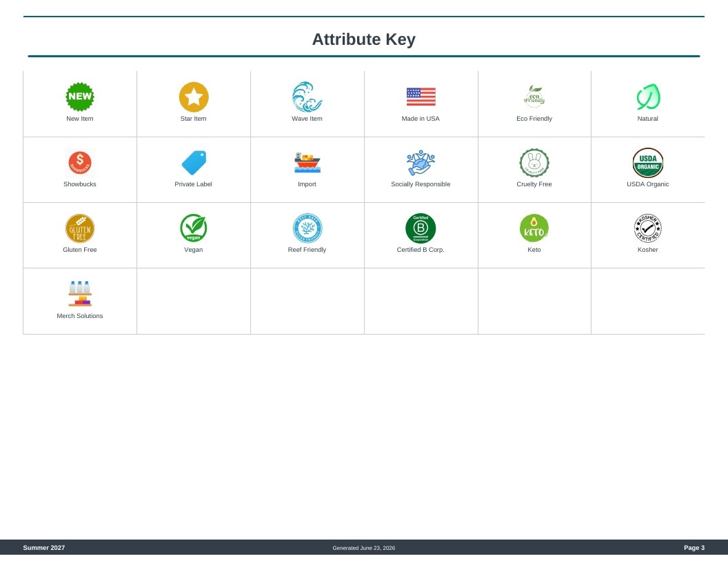Click the red Showbucks dollar icon
Screen dimensions: 728x563
(80, 163)
